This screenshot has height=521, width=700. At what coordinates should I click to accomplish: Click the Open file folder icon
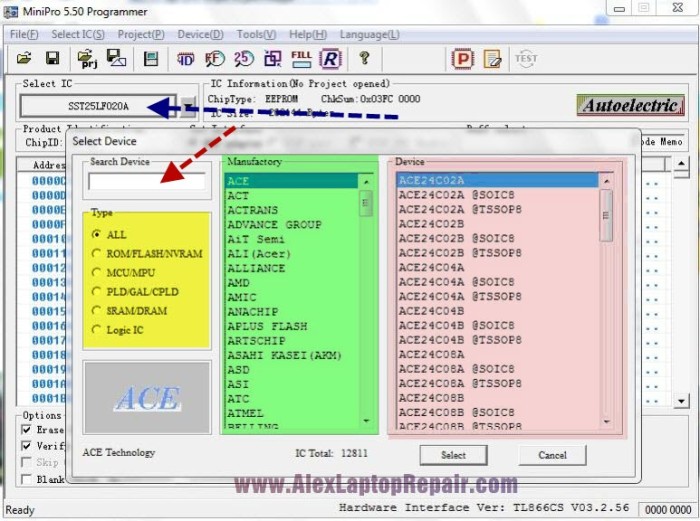point(24,59)
